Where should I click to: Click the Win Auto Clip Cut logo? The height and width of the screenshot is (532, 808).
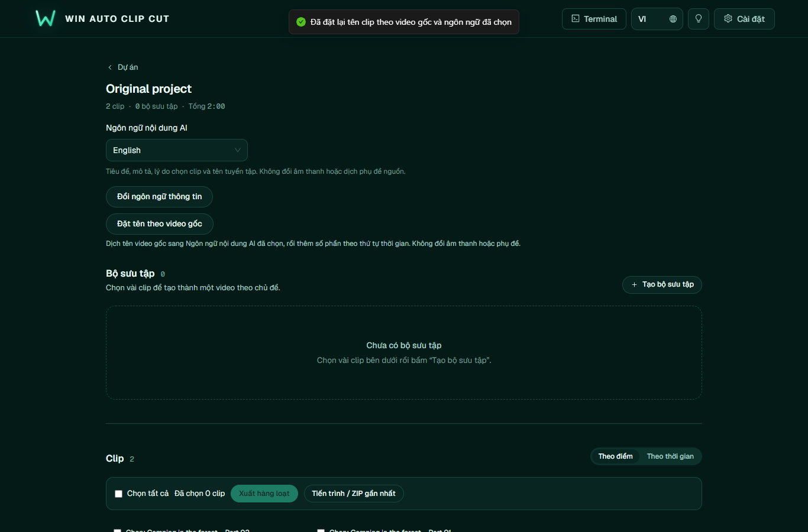pyautogui.click(x=46, y=18)
